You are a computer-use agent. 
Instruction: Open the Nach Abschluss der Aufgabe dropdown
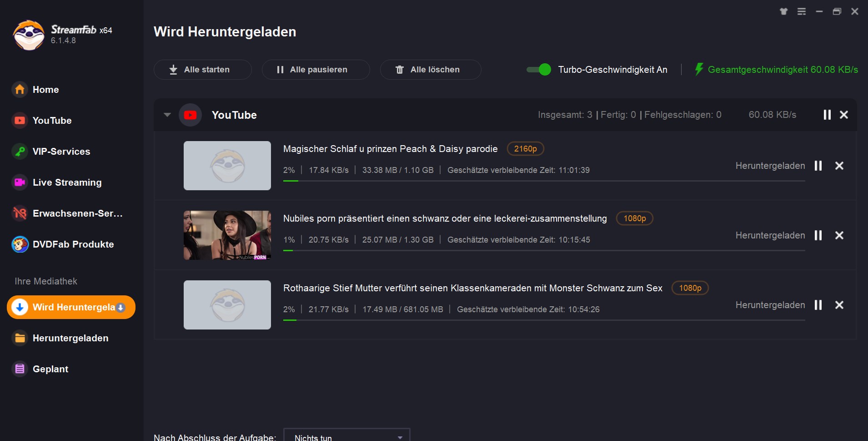point(346,435)
